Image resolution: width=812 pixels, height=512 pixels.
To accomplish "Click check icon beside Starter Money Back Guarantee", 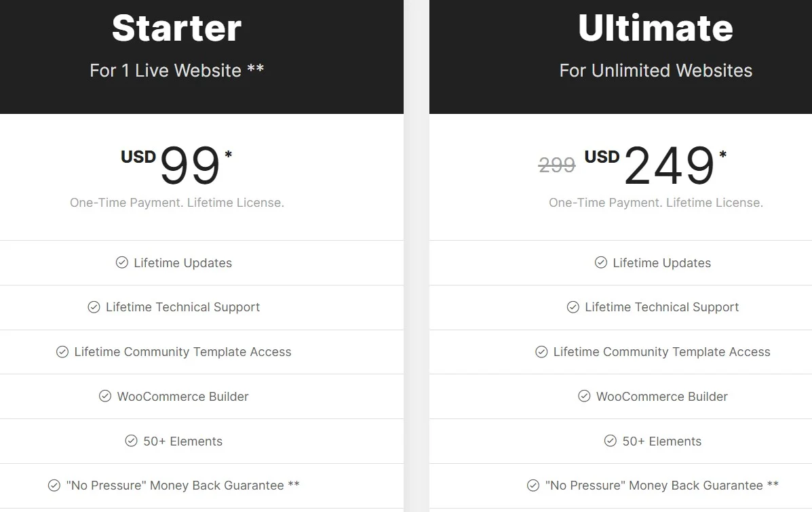I will (x=54, y=485).
